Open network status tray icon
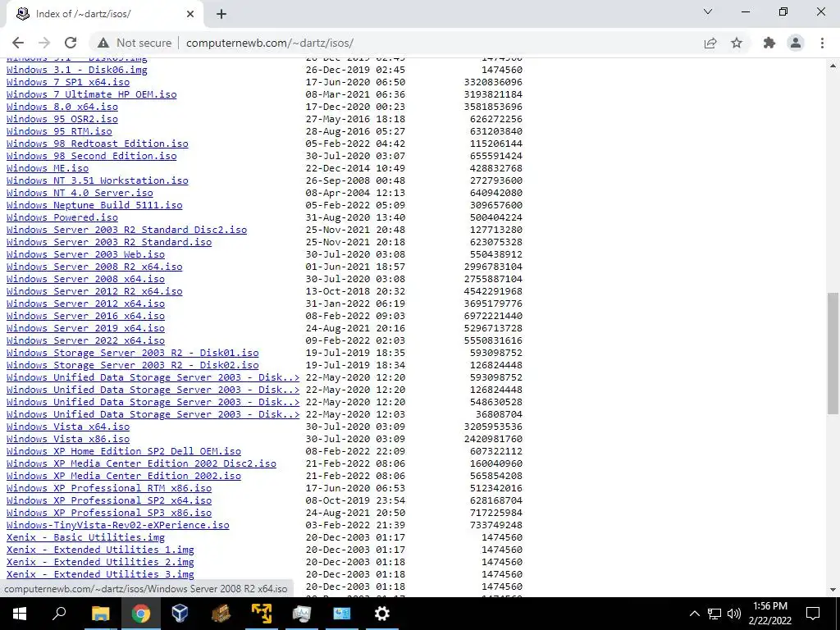The width and height of the screenshot is (840, 630). pos(714,614)
